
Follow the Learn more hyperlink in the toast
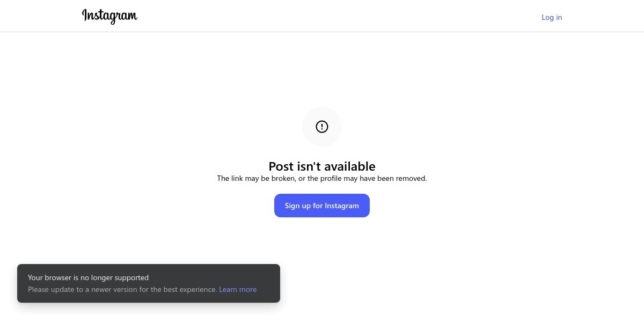click(238, 289)
